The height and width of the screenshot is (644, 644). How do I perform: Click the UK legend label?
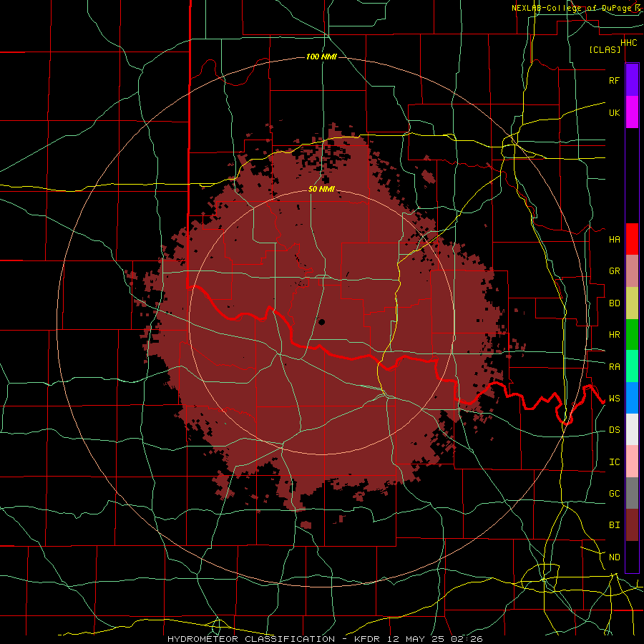click(x=614, y=112)
